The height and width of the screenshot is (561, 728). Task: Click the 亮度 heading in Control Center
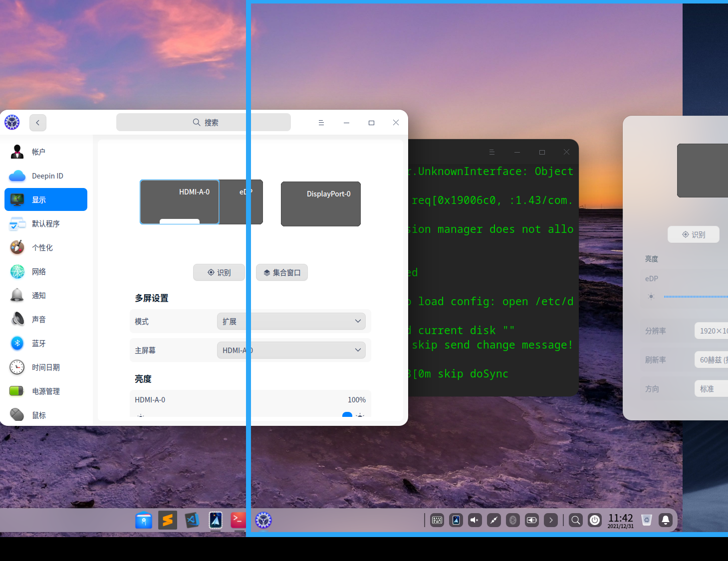(x=143, y=379)
